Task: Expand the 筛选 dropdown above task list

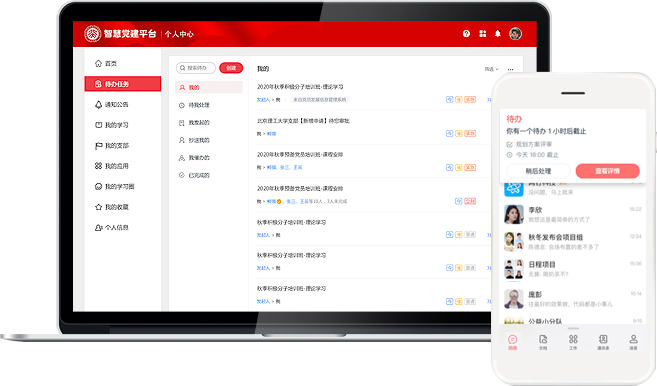Action: pyautogui.click(x=491, y=69)
